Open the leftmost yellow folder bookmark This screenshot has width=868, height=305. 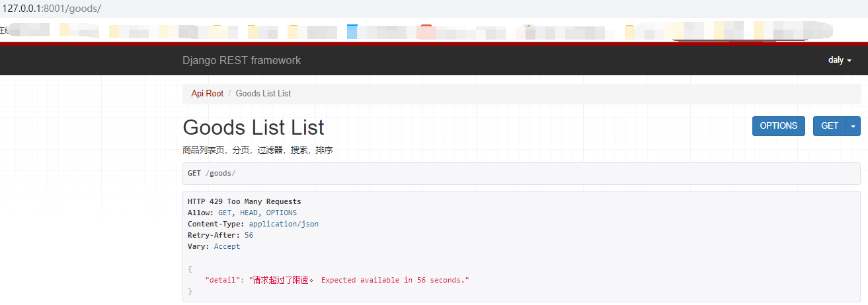[x=64, y=30]
